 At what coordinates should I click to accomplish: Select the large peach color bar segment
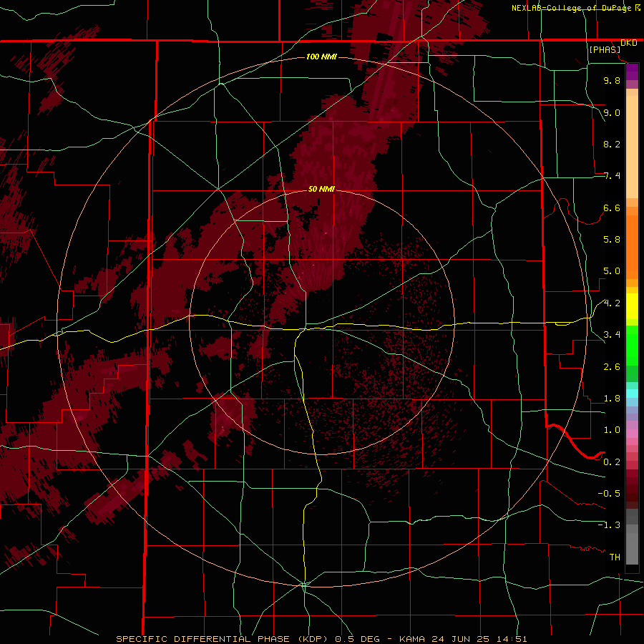632,147
